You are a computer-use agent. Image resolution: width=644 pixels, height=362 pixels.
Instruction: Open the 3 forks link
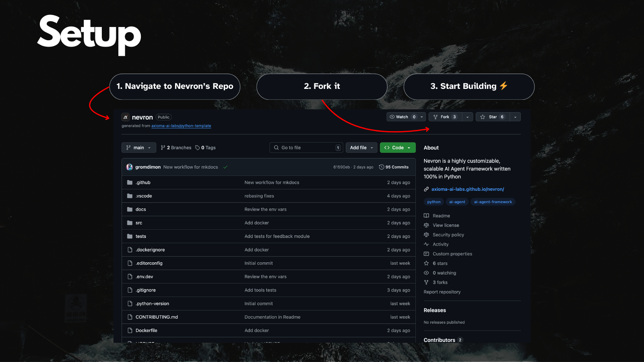tap(440, 283)
